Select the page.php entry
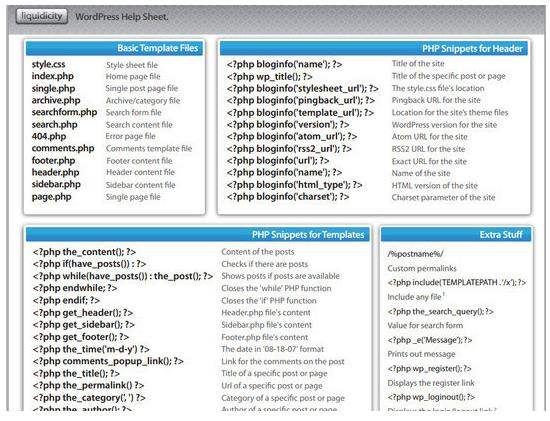 click(52, 196)
